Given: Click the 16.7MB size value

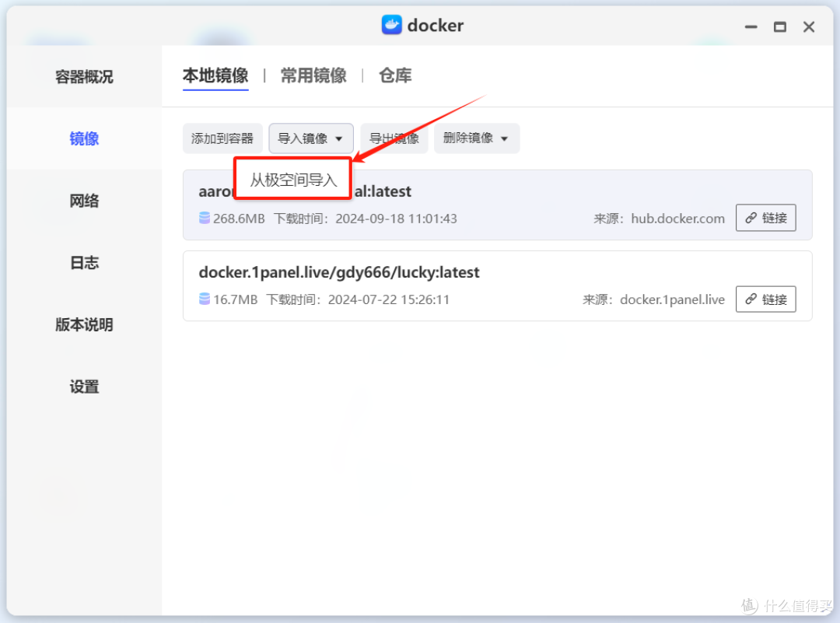Looking at the screenshot, I should [235, 299].
